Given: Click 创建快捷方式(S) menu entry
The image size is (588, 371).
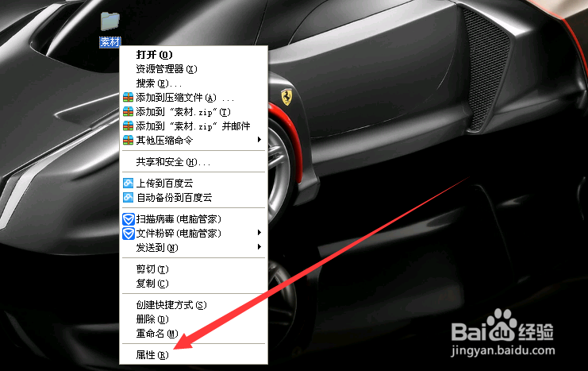Looking at the screenshot, I should 194,305.
